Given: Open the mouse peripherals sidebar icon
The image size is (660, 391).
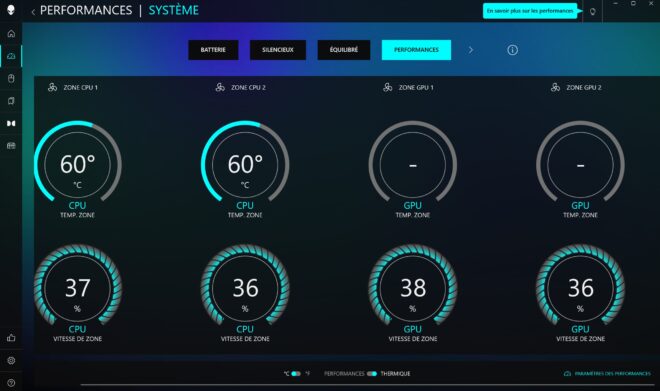Looking at the screenshot, I should pos(11,79).
